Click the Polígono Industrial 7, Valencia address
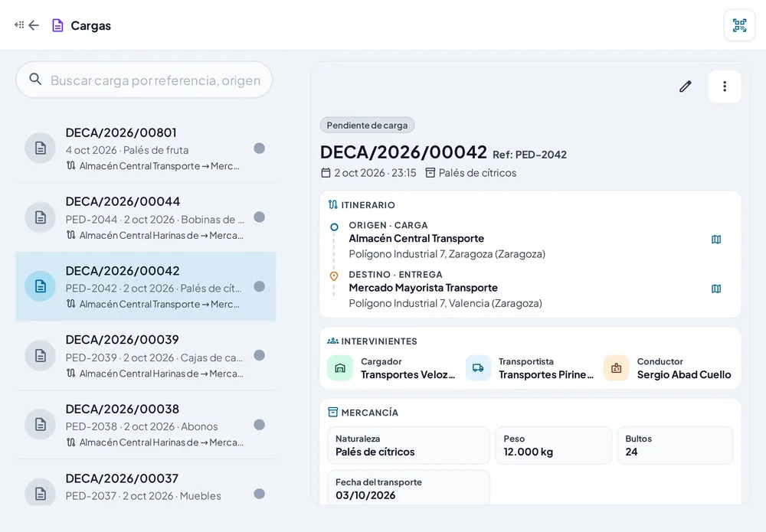 point(446,303)
